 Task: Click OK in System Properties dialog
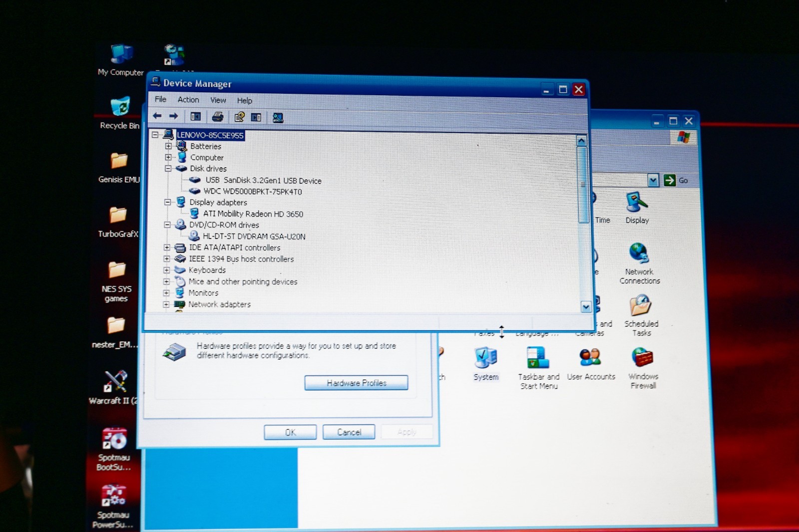290,432
